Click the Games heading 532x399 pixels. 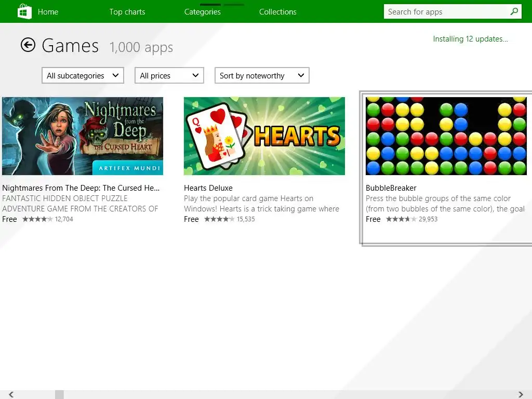(70, 46)
